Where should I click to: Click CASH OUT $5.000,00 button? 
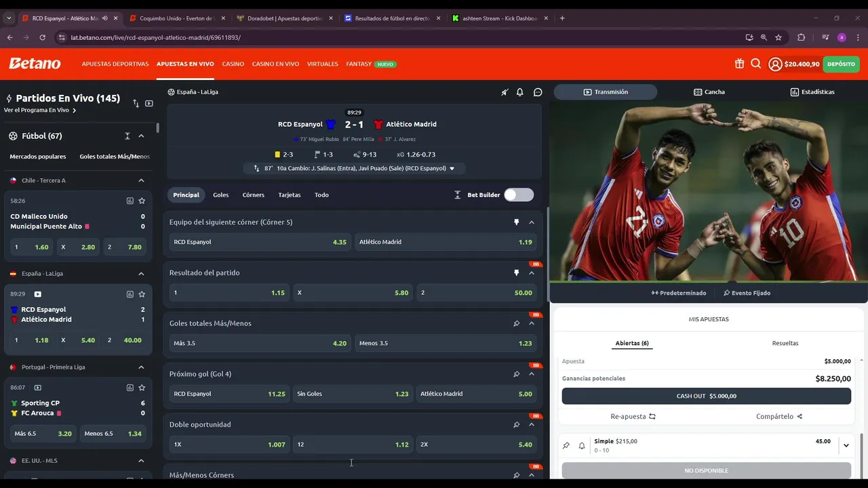tap(707, 396)
